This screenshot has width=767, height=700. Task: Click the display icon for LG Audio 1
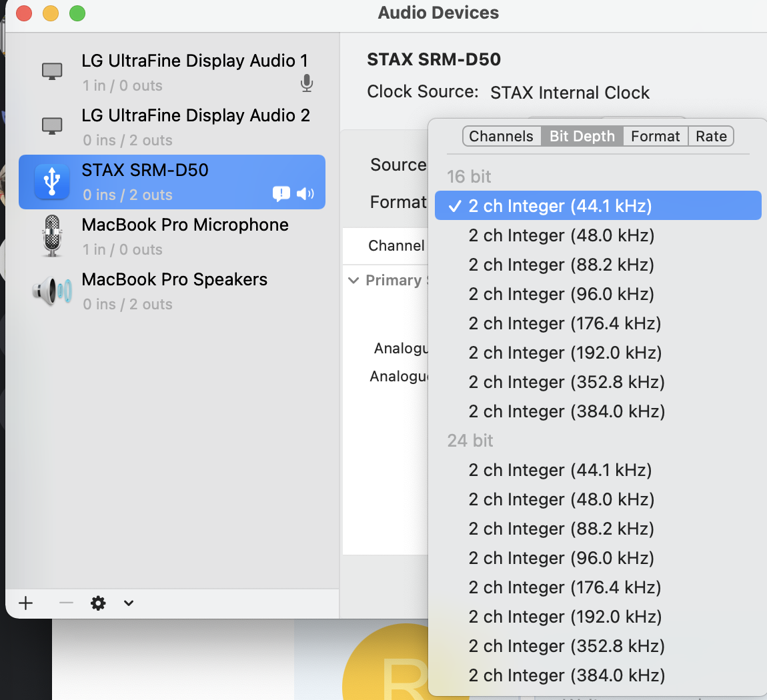click(52, 71)
